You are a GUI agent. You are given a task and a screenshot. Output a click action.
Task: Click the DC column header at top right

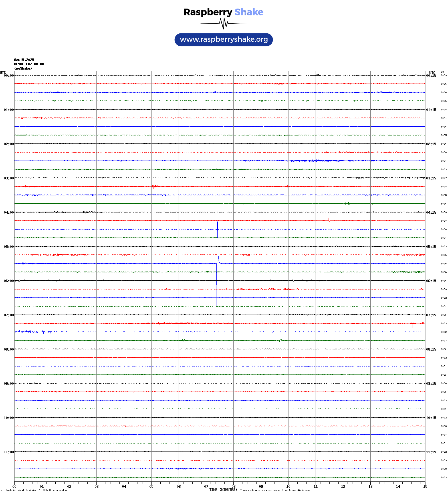(x=442, y=72)
